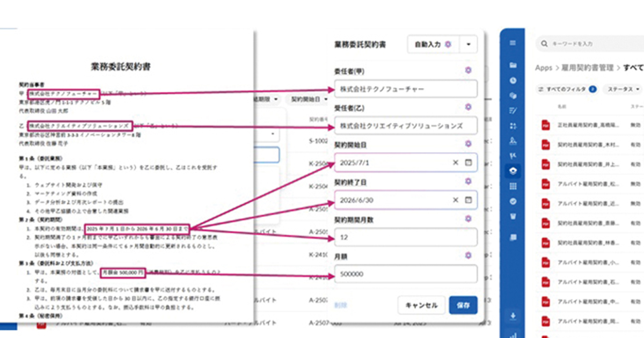Go to 雇用契約書管理 in breadcrumb
Image resolution: width=644 pixels, height=338 pixels.
[588, 68]
